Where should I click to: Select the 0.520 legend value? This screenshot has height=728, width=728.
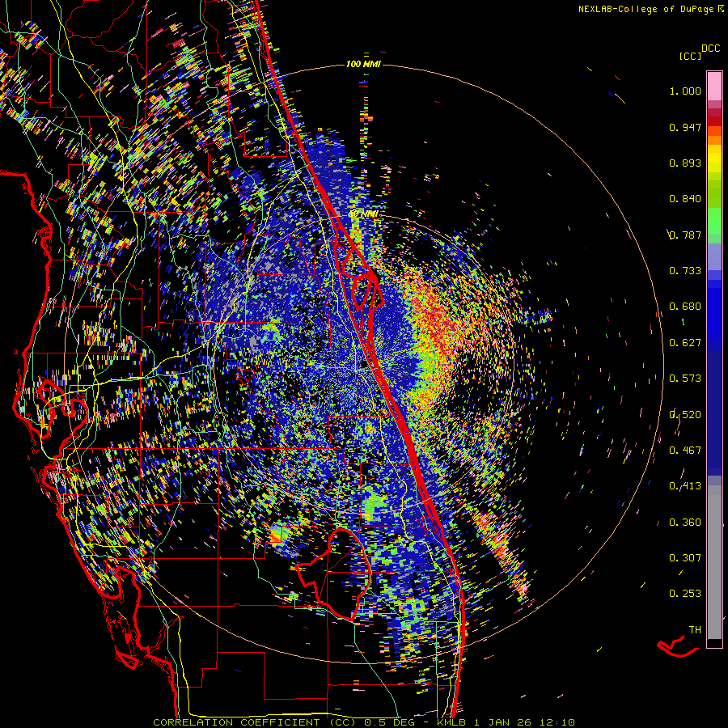pyautogui.click(x=685, y=415)
